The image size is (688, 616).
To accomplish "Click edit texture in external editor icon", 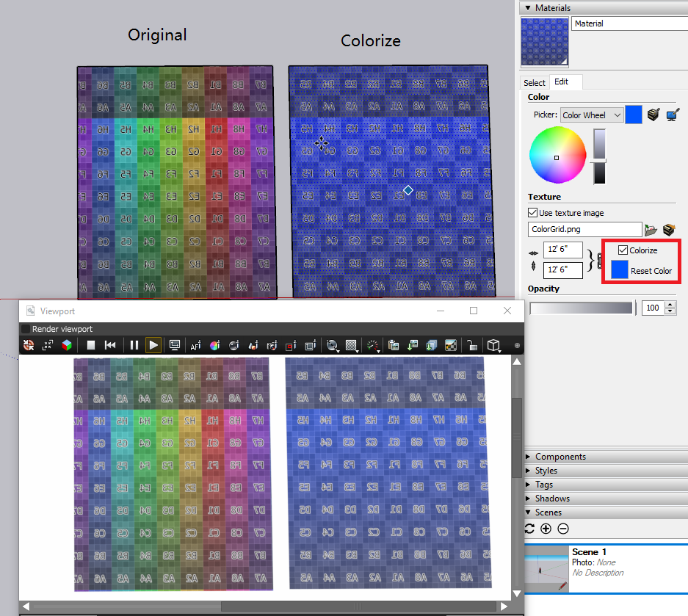I will point(669,230).
